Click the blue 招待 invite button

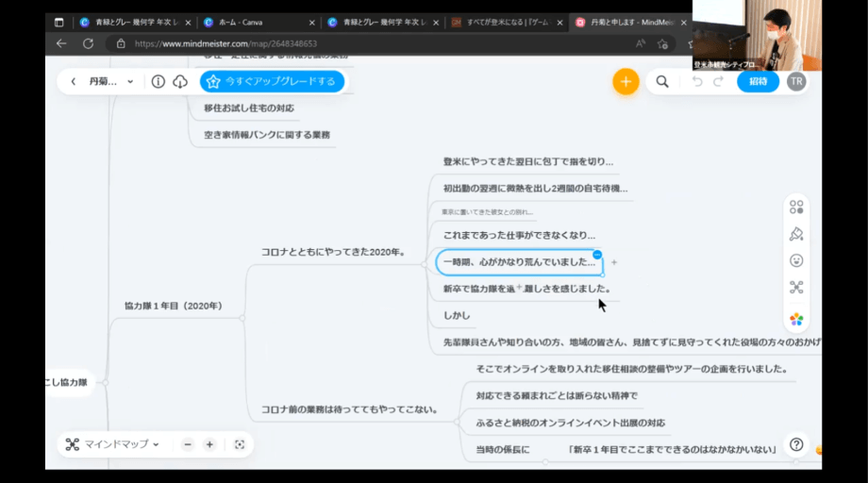point(758,82)
